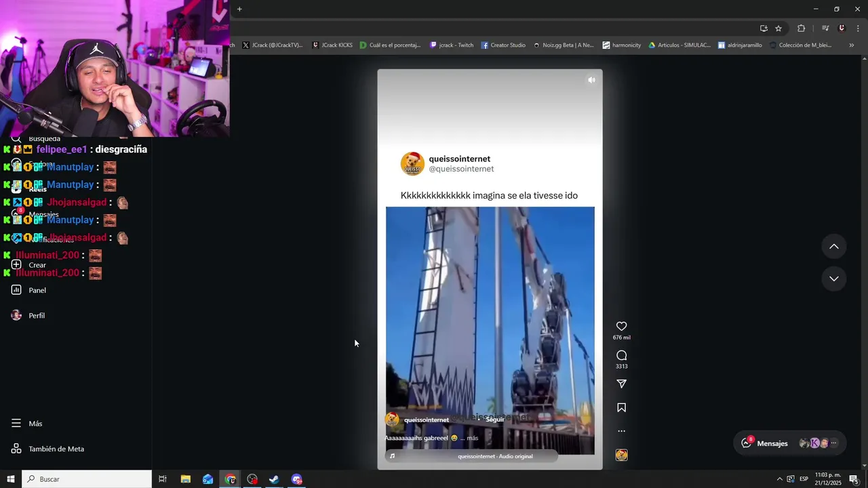
Task: Open the browser profile avatar
Action: (842, 28)
